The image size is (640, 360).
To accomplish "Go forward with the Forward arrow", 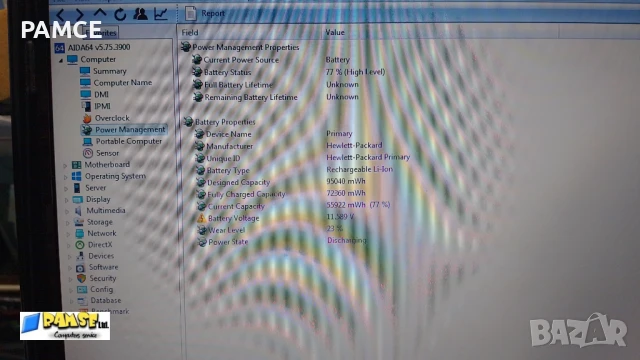I will (x=80, y=15).
